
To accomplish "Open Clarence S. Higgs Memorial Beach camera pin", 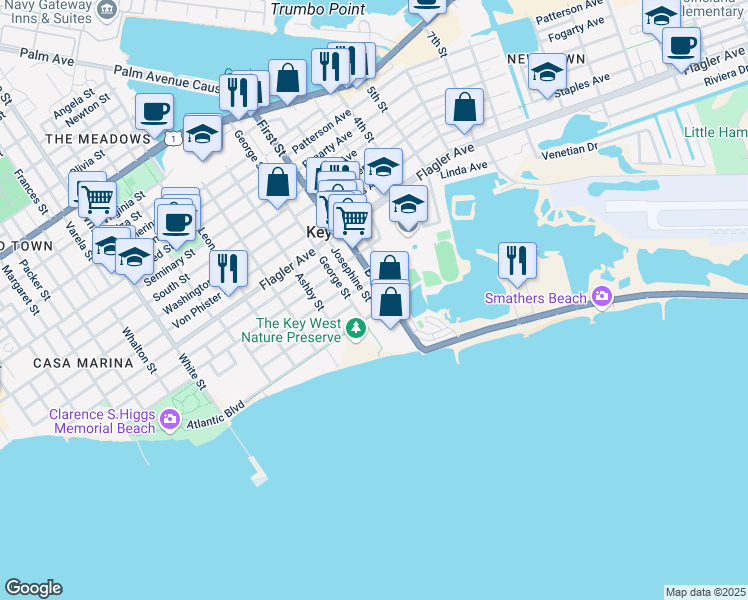I will click(x=169, y=420).
